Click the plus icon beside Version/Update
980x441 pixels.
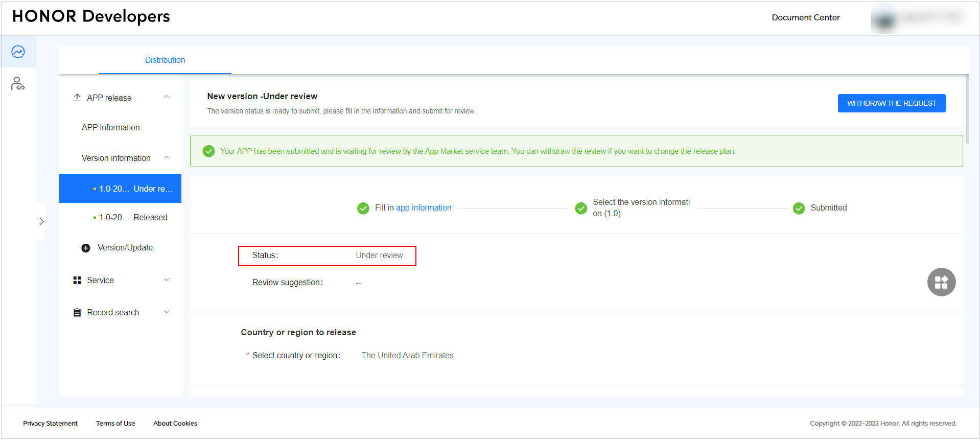pyautogui.click(x=86, y=248)
